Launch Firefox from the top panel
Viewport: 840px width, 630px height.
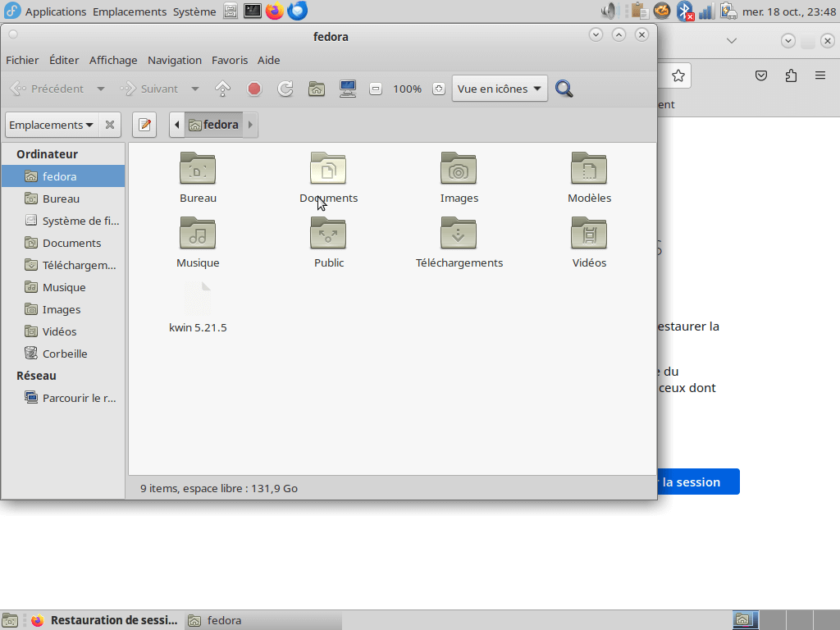point(275,11)
